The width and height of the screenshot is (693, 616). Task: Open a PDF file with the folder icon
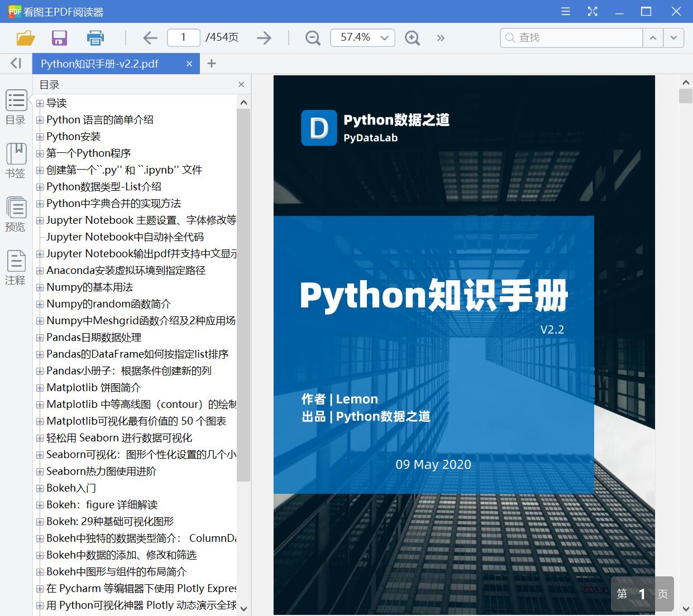tap(25, 37)
